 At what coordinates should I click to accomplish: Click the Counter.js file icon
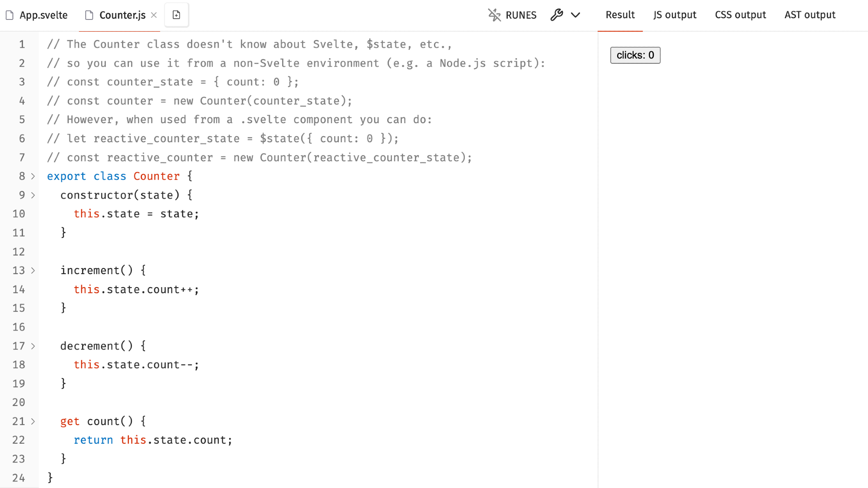pyautogui.click(x=89, y=15)
